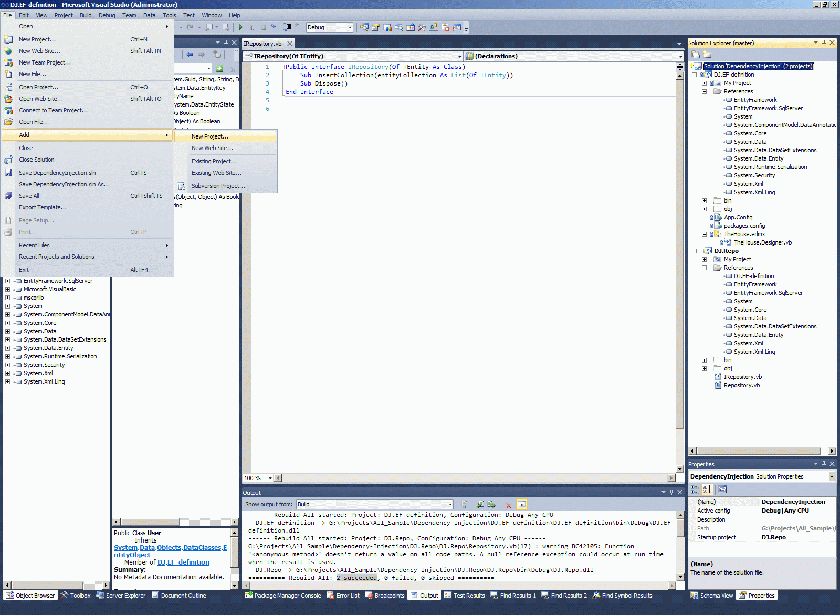Click the Properties icon in Solution Explorer toolbar

coord(696,54)
